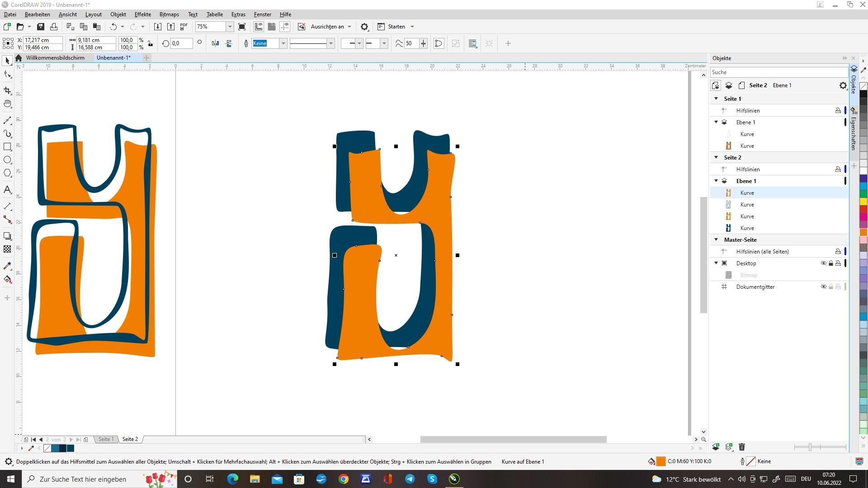Image resolution: width=868 pixels, height=488 pixels.
Task: Open the outline width Keine dropdown
Action: tap(283, 43)
